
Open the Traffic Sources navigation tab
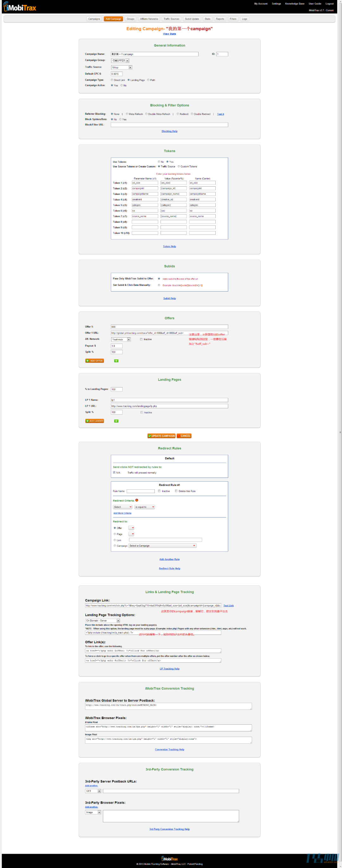coord(171,19)
